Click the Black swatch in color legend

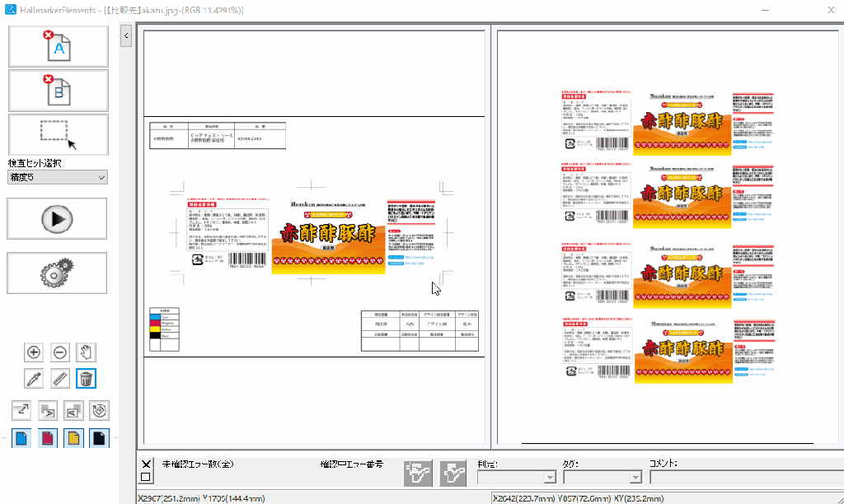click(155, 336)
